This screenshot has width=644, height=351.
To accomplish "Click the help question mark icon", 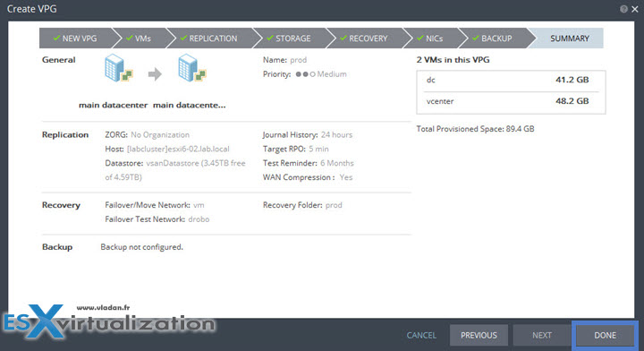I will tap(624, 9).
